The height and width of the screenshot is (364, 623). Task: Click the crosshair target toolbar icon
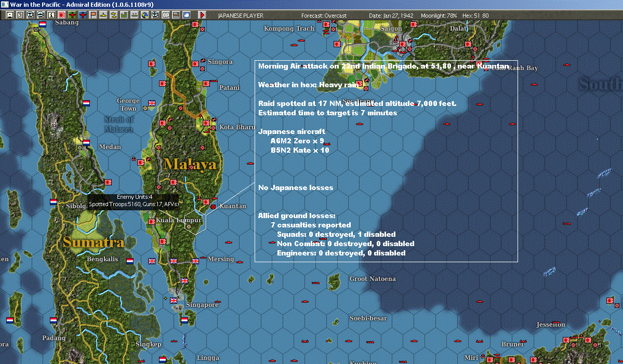pos(155,15)
